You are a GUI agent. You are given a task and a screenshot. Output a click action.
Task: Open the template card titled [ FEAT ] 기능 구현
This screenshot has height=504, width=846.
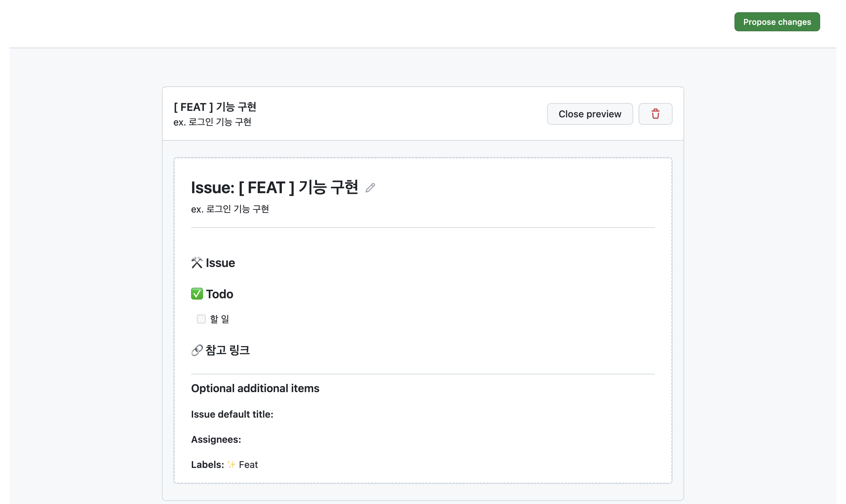[215, 107]
